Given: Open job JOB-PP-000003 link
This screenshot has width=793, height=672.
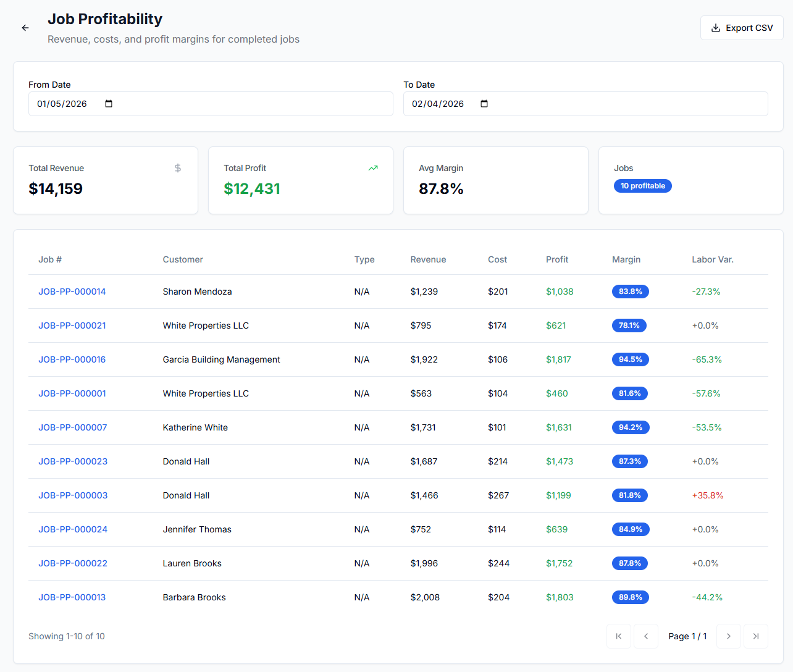Looking at the screenshot, I should click(x=73, y=495).
